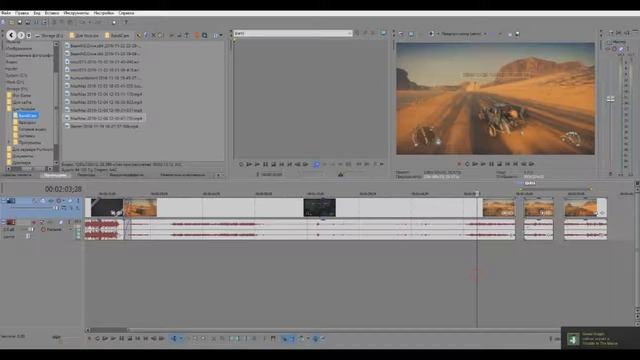Click the last desert clip thumbnail on timeline
The image size is (640, 360).
580,208
